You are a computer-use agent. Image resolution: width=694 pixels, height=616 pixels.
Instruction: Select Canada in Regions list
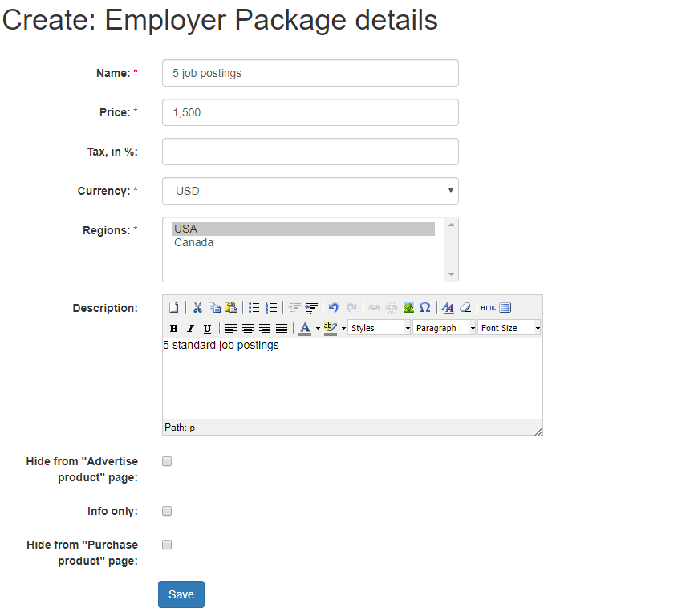point(303,242)
